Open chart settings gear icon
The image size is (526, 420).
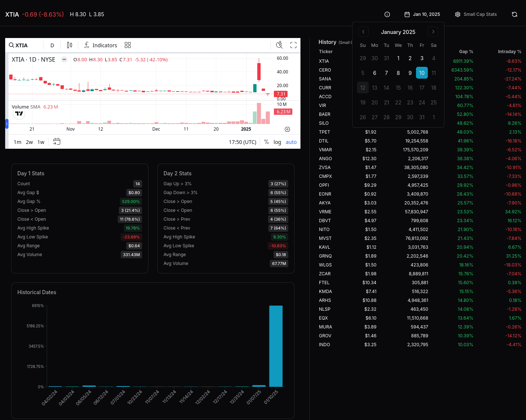click(288, 129)
